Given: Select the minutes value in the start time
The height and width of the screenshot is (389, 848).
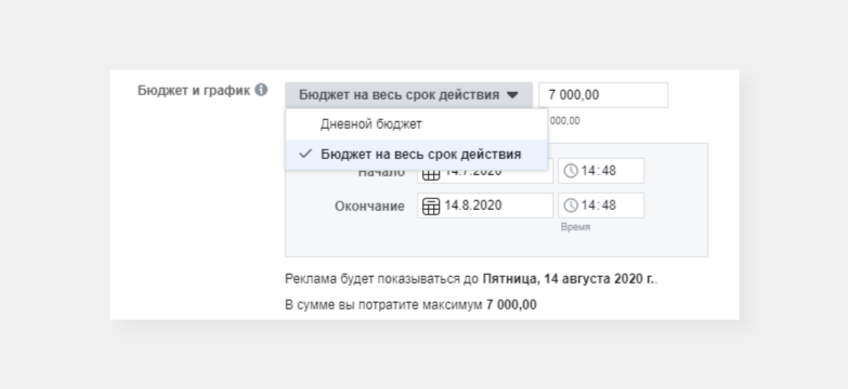Looking at the screenshot, I should coord(609,171).
